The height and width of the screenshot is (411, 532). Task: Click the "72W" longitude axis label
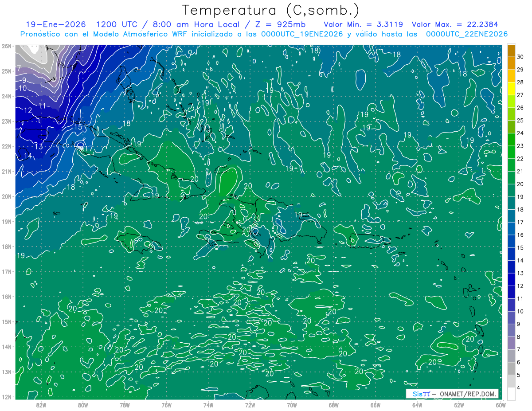coord(250,405)
